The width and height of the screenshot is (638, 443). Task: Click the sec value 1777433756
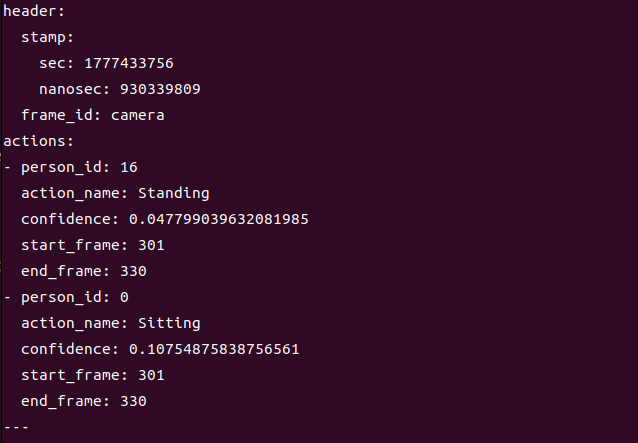pos(129,63)
